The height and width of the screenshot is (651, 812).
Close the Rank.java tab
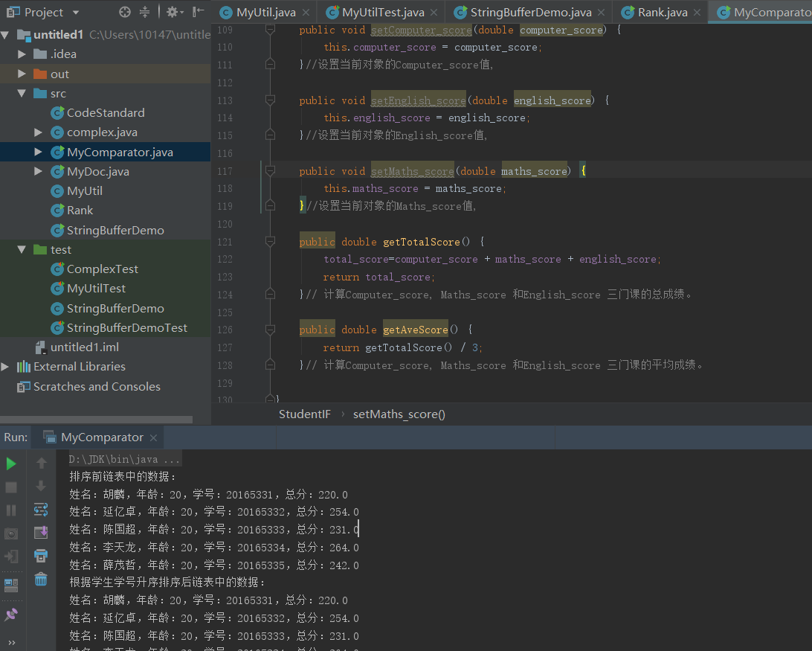pyautogui.click(x=697, y=13)
